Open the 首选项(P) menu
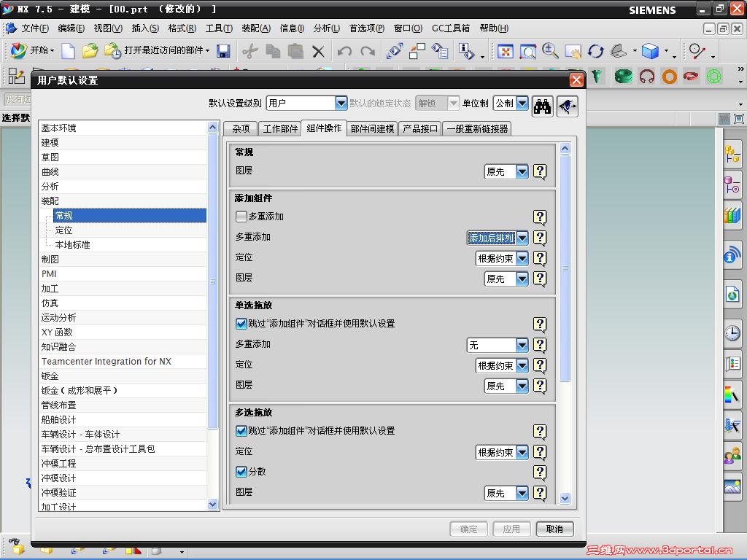Image resolution: width=747 pixels, height=560 pixels. 366,28
